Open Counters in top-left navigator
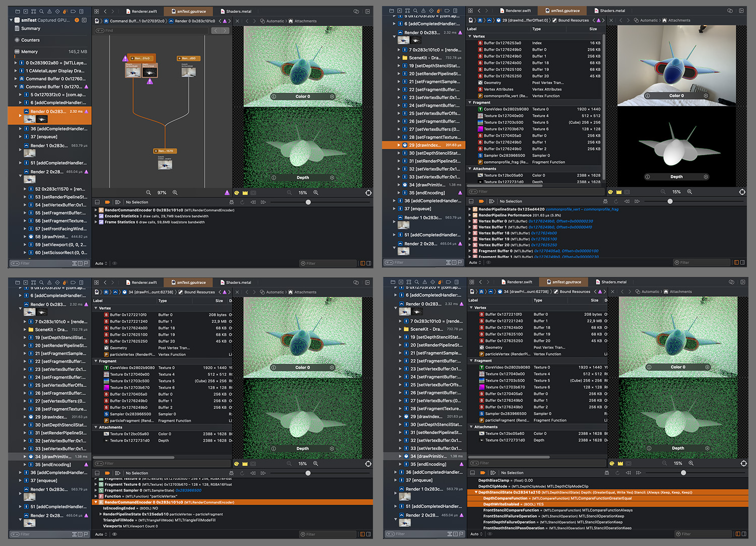Screen dimensions: 756x546 (x=30, y=40)
